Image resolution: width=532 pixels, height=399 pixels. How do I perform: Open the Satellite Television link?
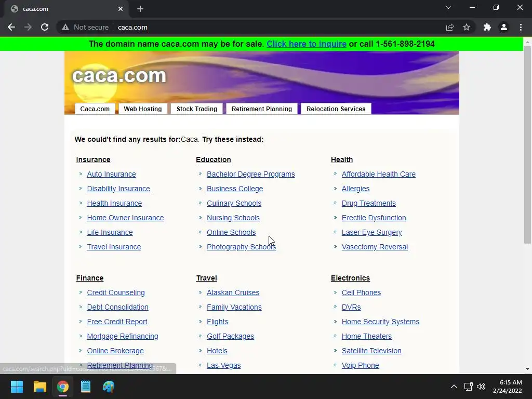pos(371,351)
